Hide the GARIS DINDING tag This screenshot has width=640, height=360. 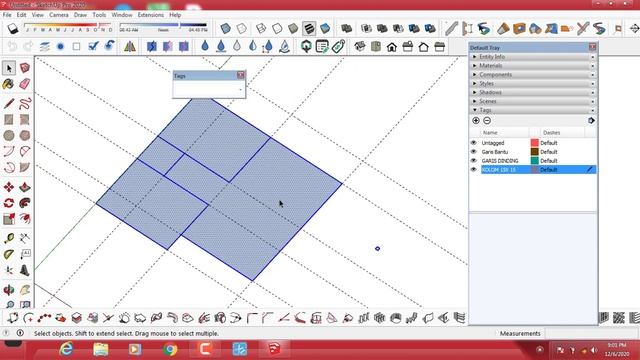click(473, 160)
